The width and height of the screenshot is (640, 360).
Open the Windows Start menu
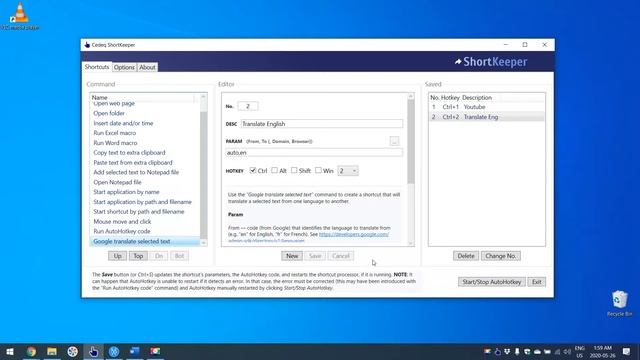10,351
